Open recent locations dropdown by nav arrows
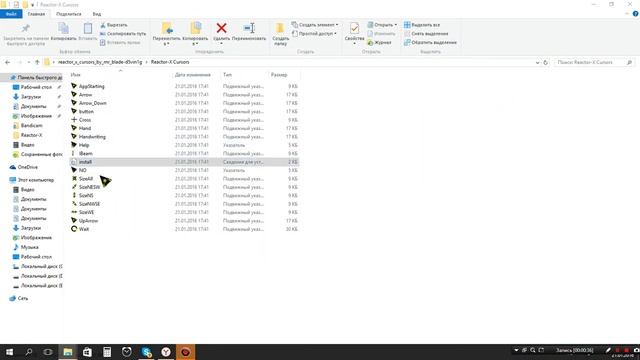 coord(29,62)
